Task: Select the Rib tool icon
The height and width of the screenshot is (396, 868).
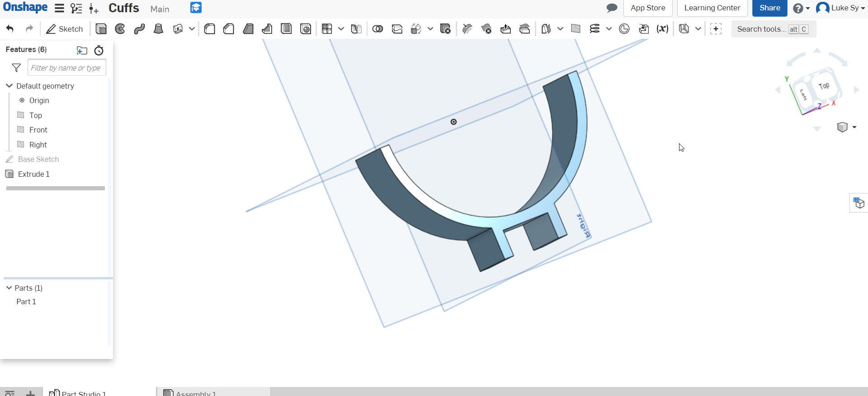Action: 267,29
